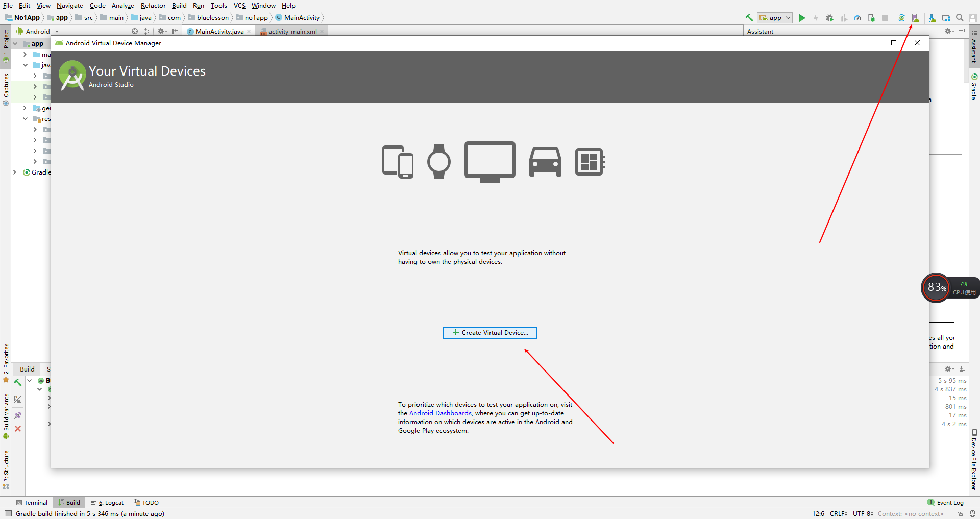Viewport: 980px width, 519px height.
Task: Click the No1App breadcrumb
Action: [x=23, y=18]
